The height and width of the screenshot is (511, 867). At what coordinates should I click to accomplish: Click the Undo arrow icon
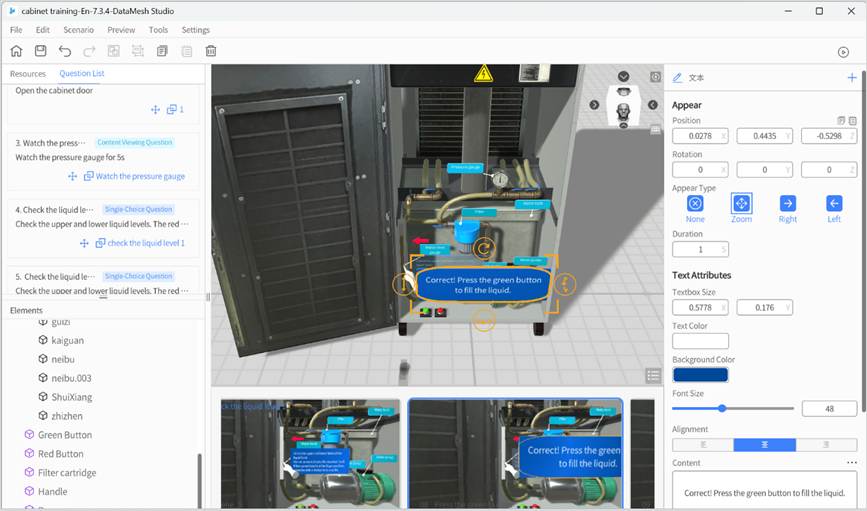coord(65,51)
